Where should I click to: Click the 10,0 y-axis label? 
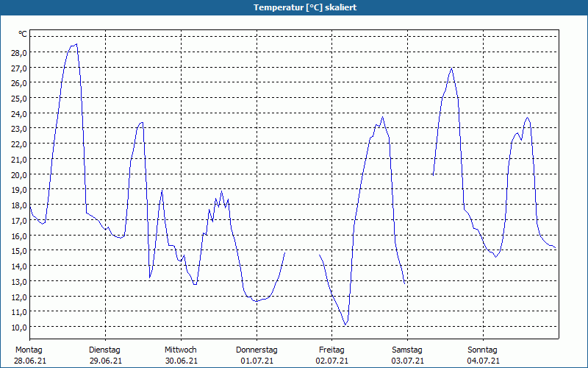tap(19, 327)
